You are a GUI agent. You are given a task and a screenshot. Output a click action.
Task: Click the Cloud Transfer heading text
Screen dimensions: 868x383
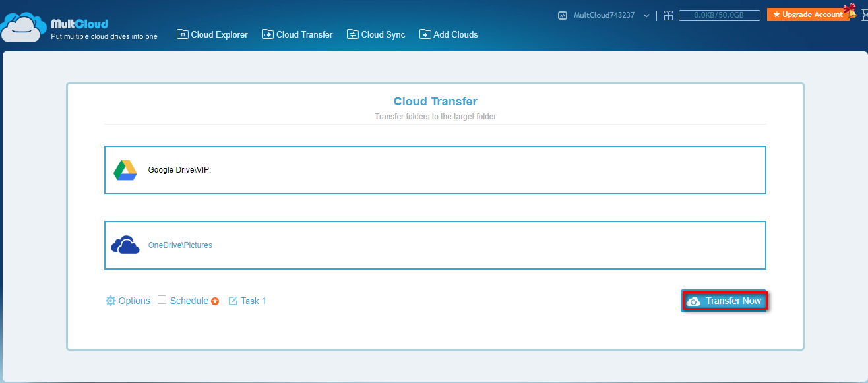coord(435,102)
